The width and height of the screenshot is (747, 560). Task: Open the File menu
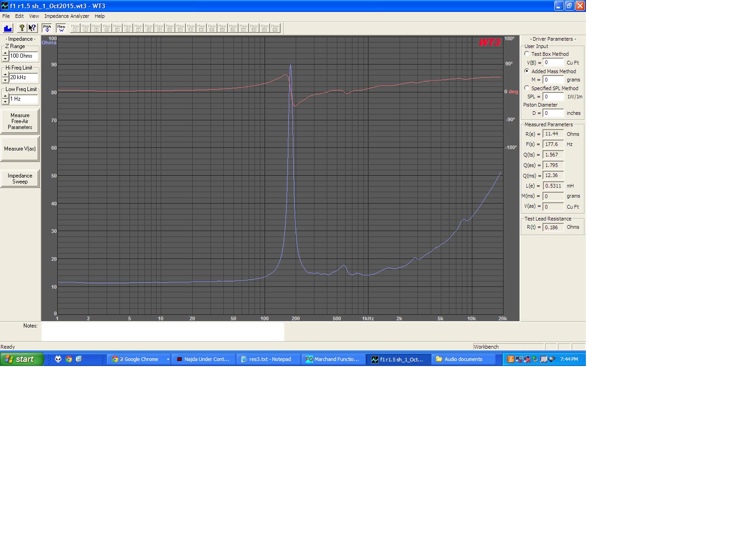point(6,16)
